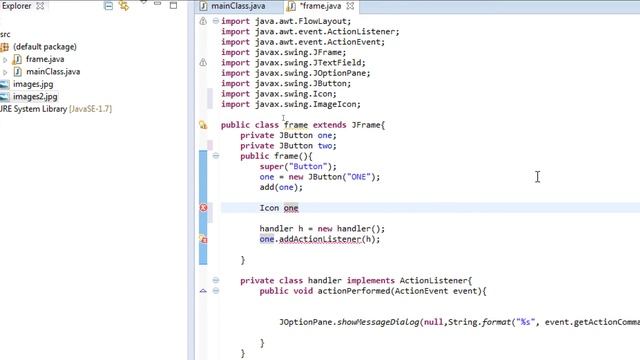Click the src folder label
This screenshot has width=640, height=360.
[5, 34]
